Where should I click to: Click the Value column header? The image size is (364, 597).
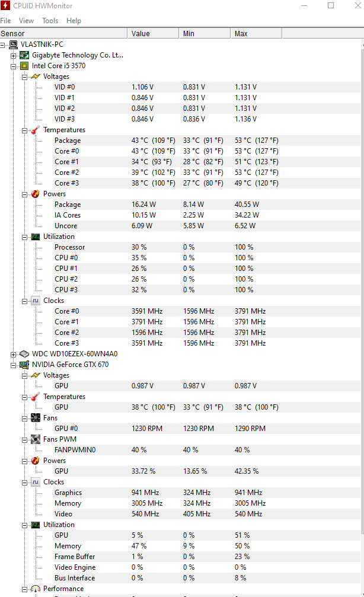141,34
